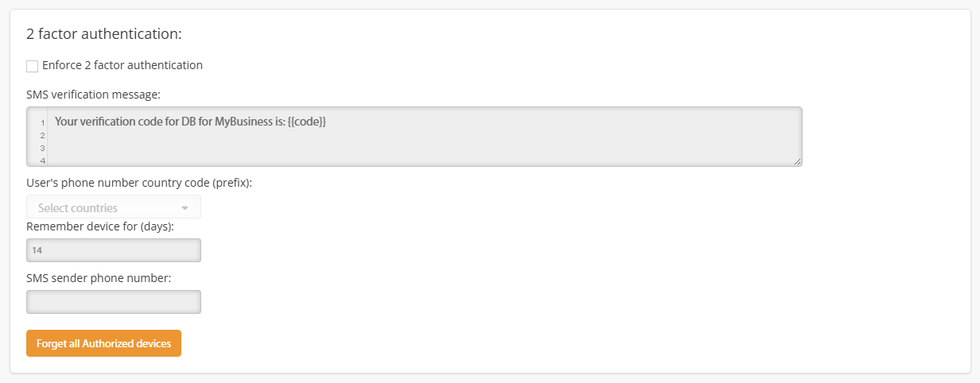Click line number 2 in the message gutter
Screen dimensions: 980x383
pyautogui.click(x=42, y=136)
